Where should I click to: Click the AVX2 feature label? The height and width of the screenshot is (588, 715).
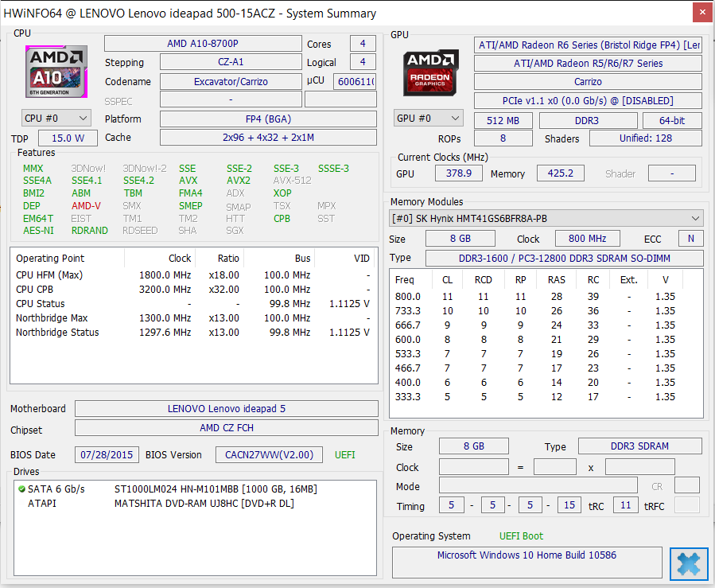click(x=239, y=180)
